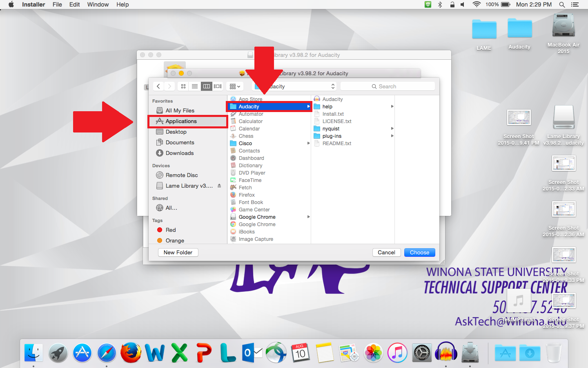Click the New Folder button
Screen dimensions: 588x368
(178, 252)
